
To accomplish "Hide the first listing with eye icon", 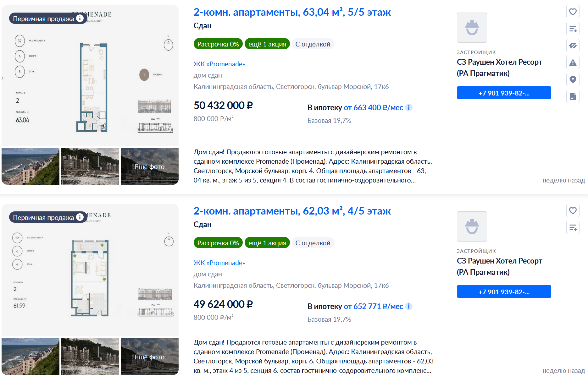I will pos(573,46).
